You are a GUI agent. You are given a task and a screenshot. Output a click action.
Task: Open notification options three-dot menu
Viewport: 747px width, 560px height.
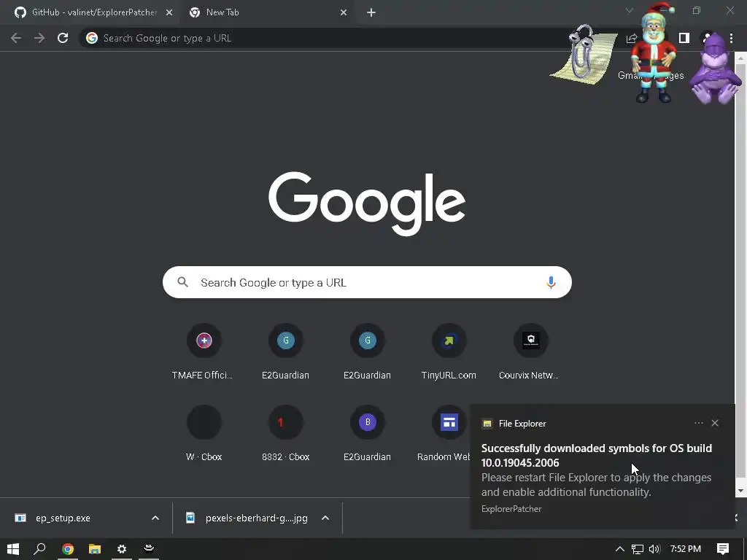coord(698,423)
